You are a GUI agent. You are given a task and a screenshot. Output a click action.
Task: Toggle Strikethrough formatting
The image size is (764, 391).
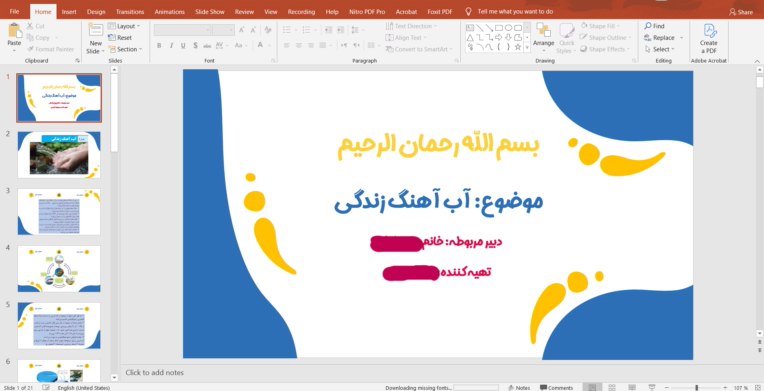pos(207,45)
